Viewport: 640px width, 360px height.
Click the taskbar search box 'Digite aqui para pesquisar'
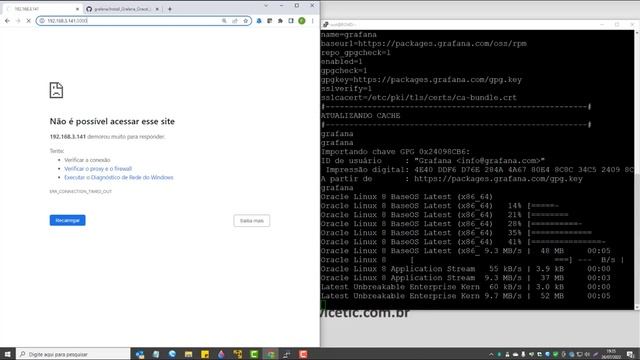pos(73,354)
